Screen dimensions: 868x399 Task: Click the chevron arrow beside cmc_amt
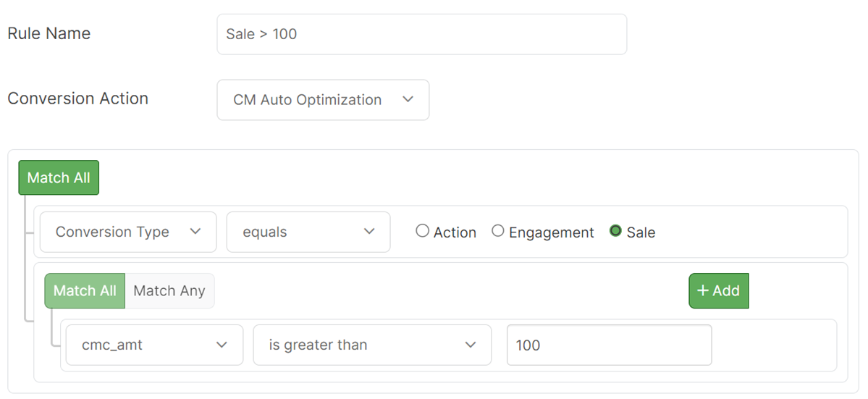(x=222, y=345)
